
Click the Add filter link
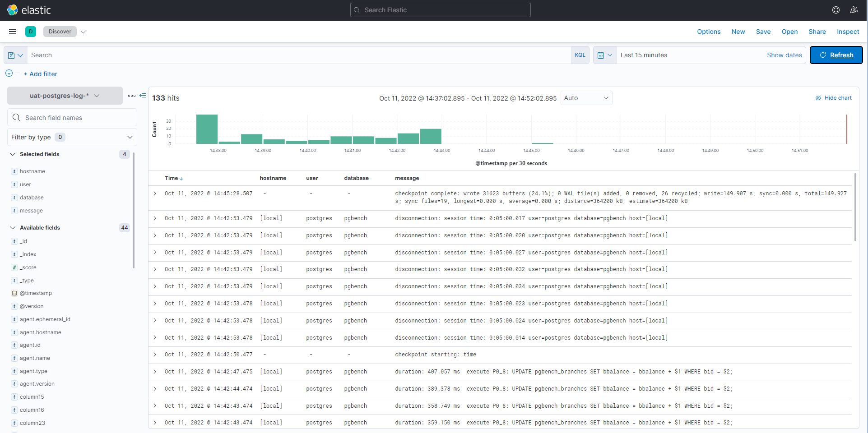41,74
